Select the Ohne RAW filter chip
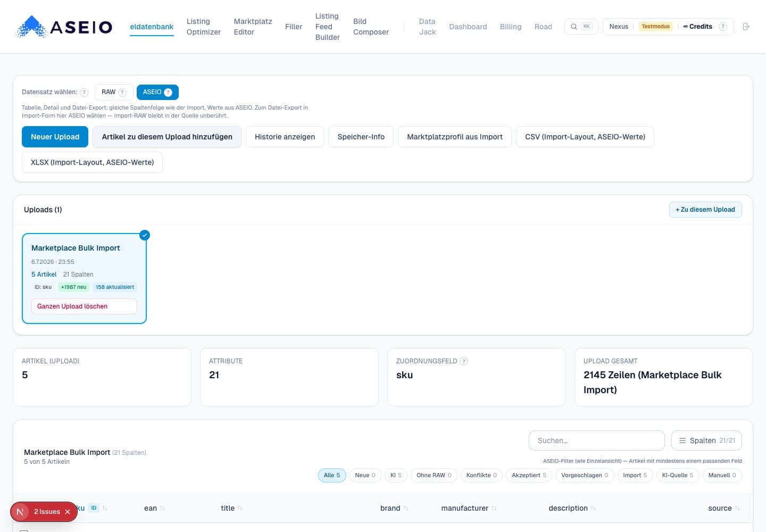Screen dimensions: 766x532 pos(434,475)
